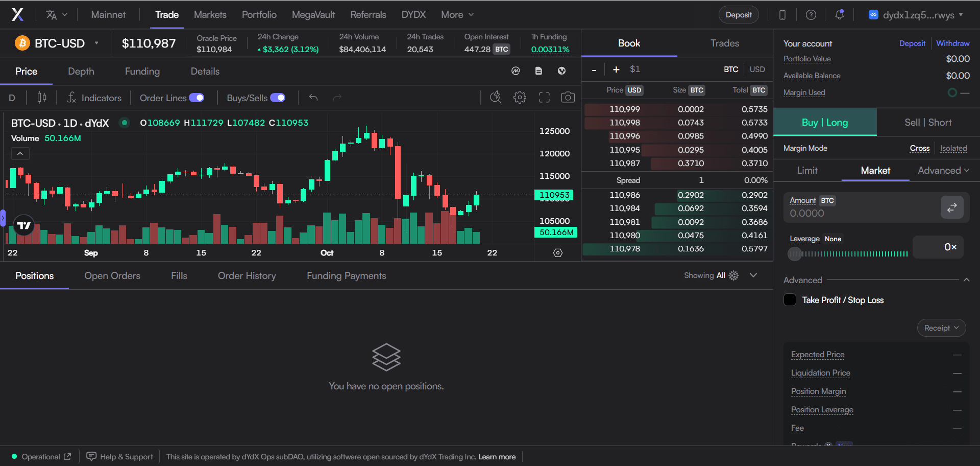Expand the More navigation dropdown
Screen dimensions: 980x466
tap(457, 15)
